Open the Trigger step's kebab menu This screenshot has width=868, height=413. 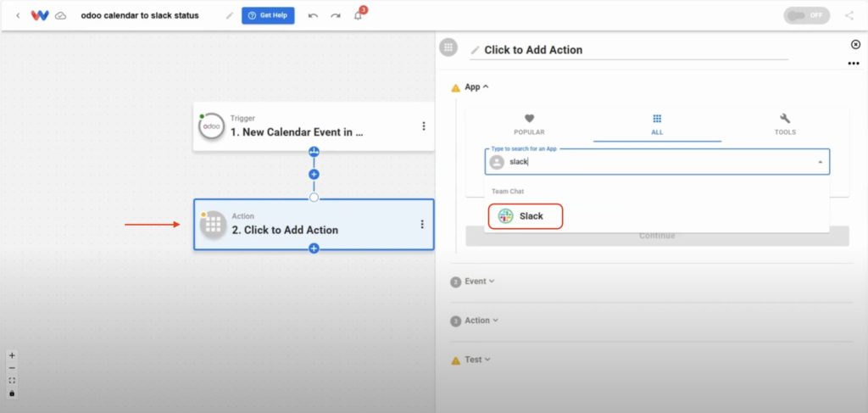[x=424, y=126]
